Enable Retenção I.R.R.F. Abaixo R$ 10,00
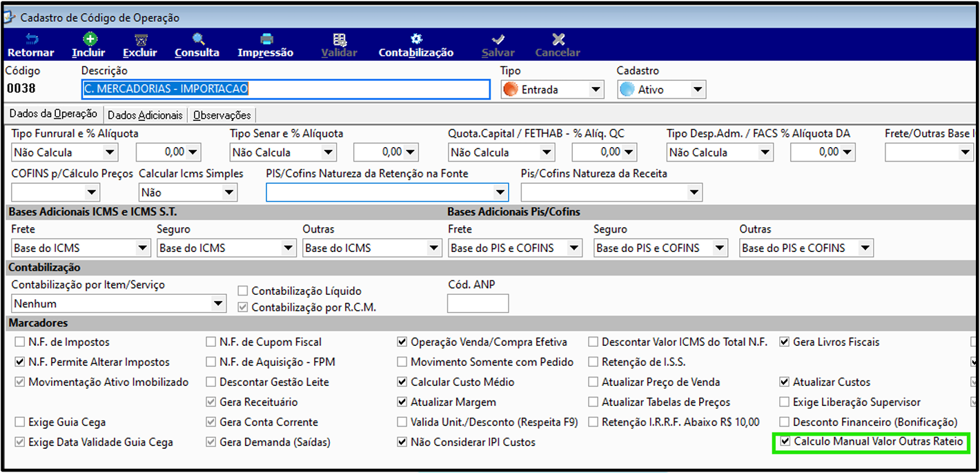980x473 pixels. (x=593, y=422)
